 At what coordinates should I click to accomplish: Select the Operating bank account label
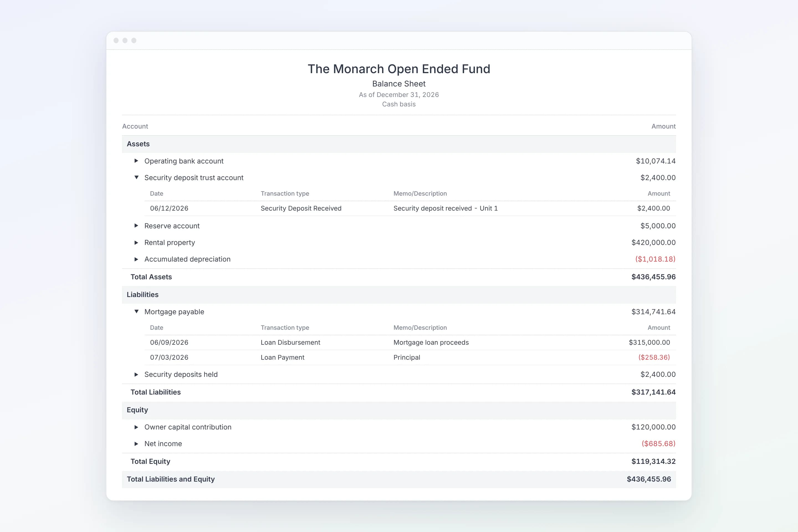(x=184, y=161)
